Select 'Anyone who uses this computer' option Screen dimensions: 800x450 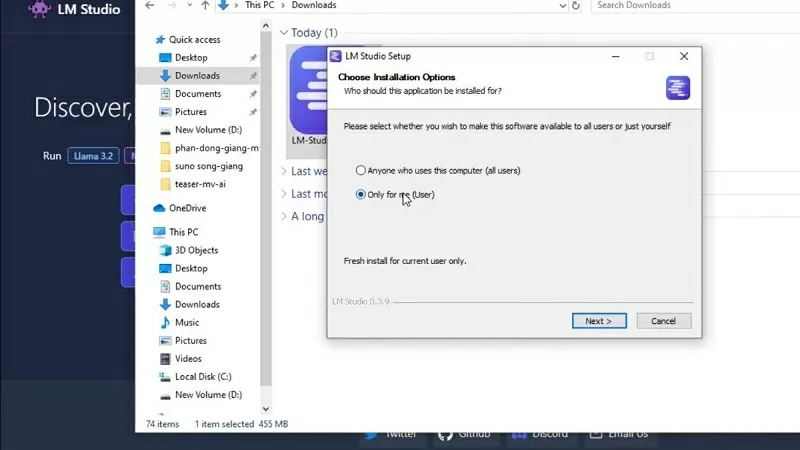coord(360,170)
